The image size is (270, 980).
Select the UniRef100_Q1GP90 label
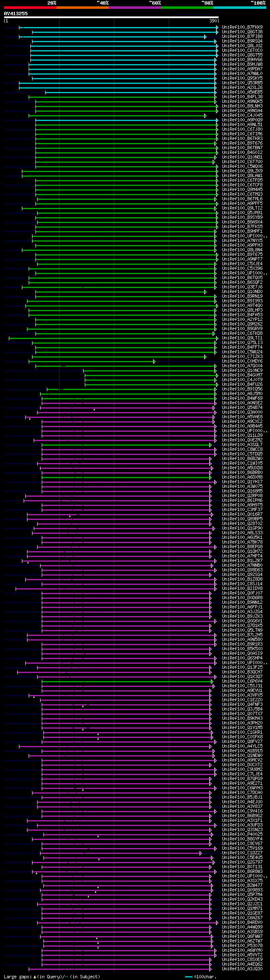pos(242,528)
